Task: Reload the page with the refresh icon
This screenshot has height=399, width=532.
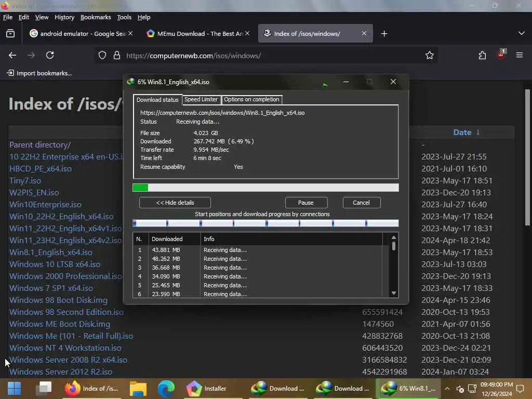Action: (50, 55)
